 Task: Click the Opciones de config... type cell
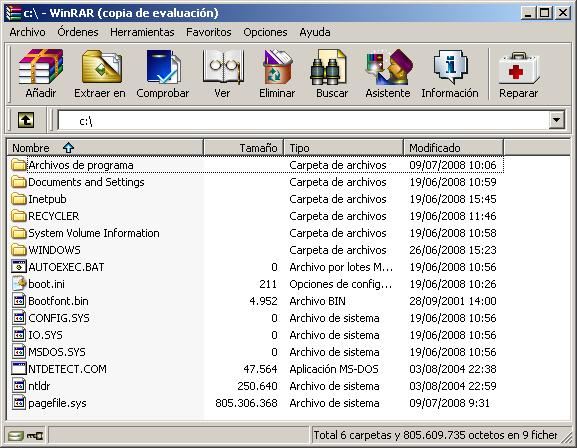click(340, 284)
